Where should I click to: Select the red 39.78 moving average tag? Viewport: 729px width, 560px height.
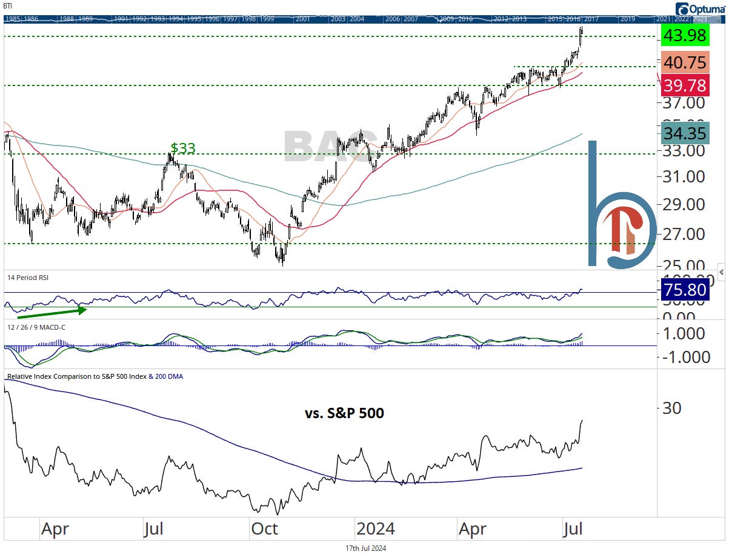684,85
